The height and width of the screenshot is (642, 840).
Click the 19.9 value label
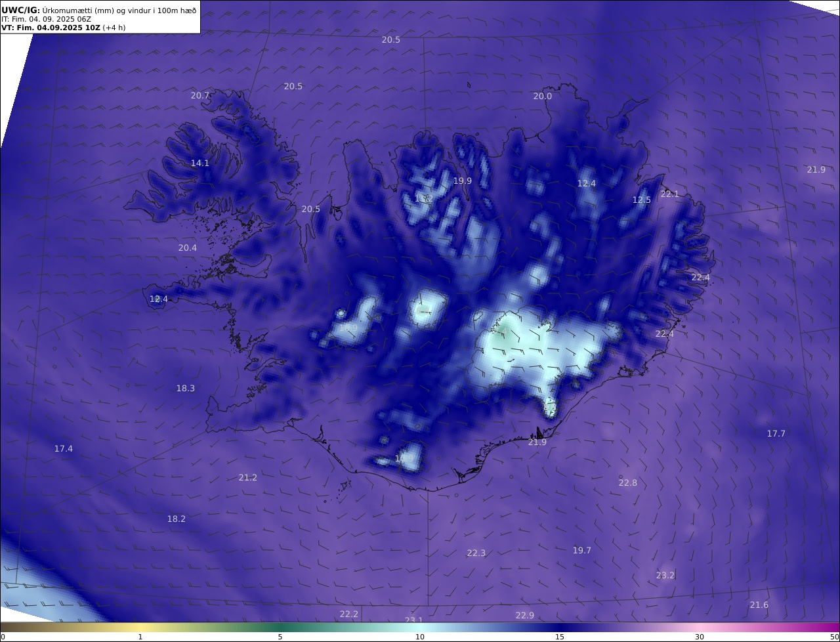pos(463,181)
